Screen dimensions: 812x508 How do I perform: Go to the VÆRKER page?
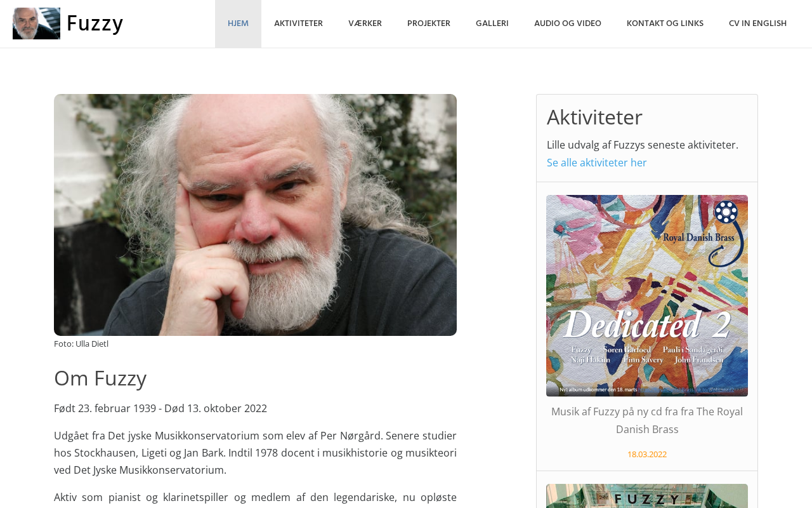tap(365, 23)
